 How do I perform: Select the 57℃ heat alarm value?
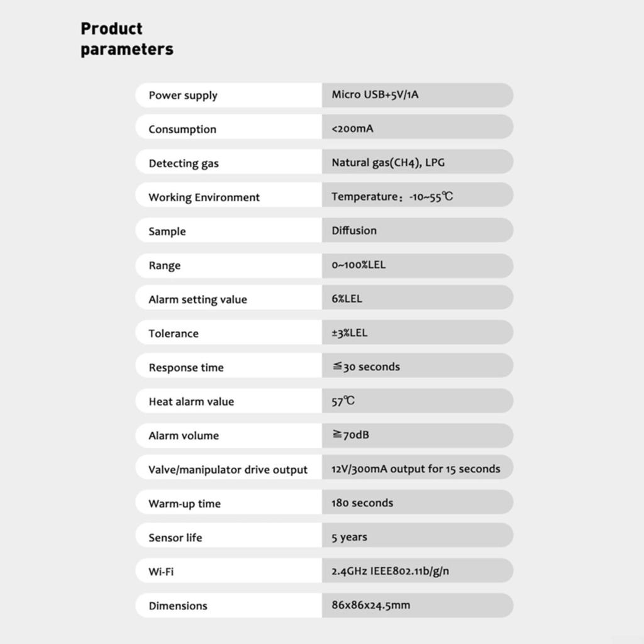(x=343, y=401)
